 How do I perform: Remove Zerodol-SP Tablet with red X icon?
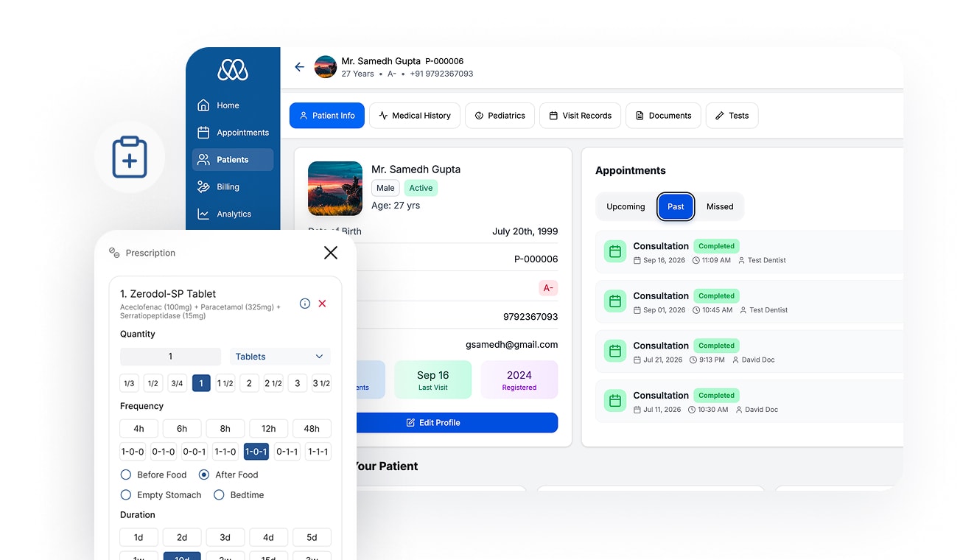click(x=322, y=304)
